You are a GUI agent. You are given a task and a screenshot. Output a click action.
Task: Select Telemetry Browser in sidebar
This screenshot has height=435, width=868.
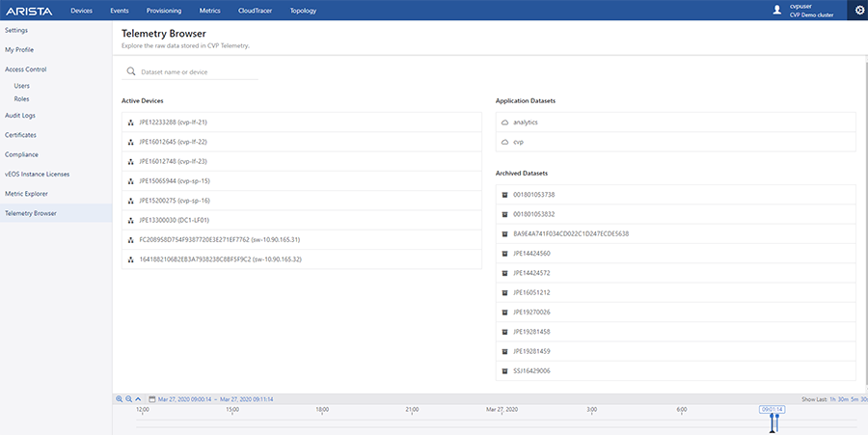(56, 213)
